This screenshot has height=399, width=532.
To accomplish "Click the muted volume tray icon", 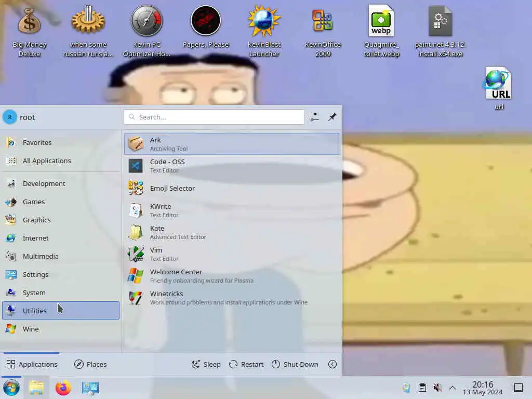I will click(437, 388).
